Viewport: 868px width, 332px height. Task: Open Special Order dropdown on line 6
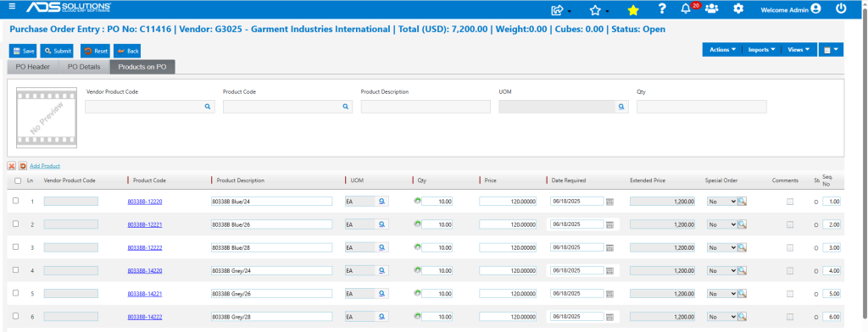[722, 317]
